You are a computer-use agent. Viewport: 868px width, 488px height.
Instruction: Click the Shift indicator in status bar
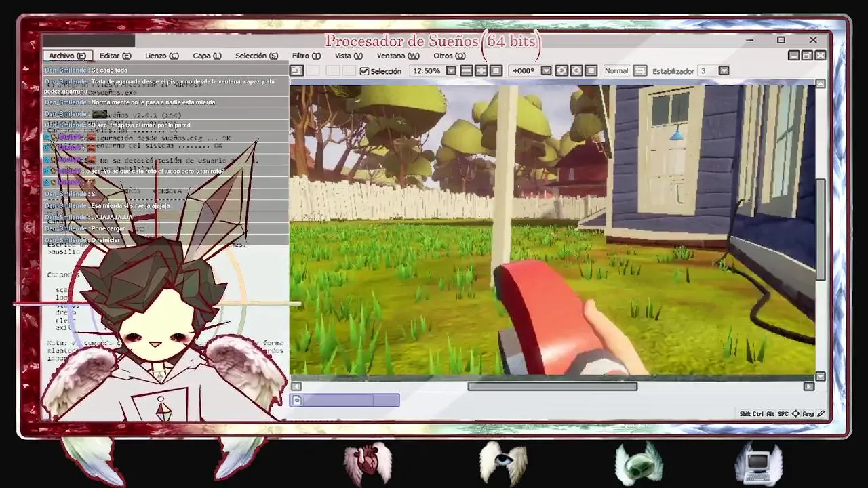click(x=746, y=414)
